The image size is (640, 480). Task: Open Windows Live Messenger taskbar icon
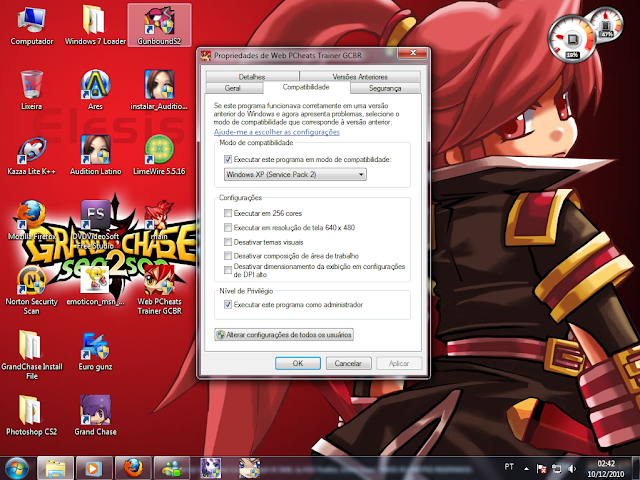[x=172, y=469]
